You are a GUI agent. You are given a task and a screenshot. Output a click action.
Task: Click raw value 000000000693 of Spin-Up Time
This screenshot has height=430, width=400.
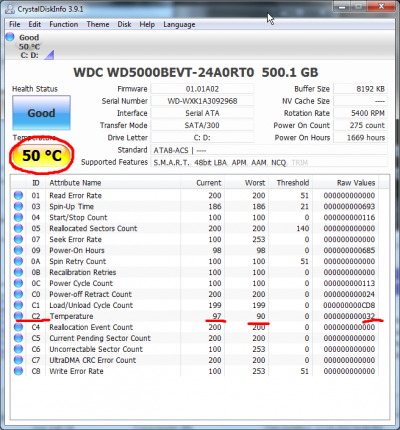pyautogui.click(x=349, y=206)
